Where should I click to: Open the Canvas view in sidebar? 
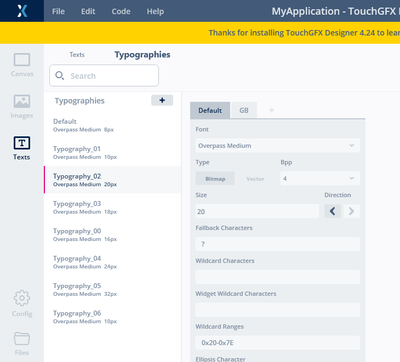22,65
